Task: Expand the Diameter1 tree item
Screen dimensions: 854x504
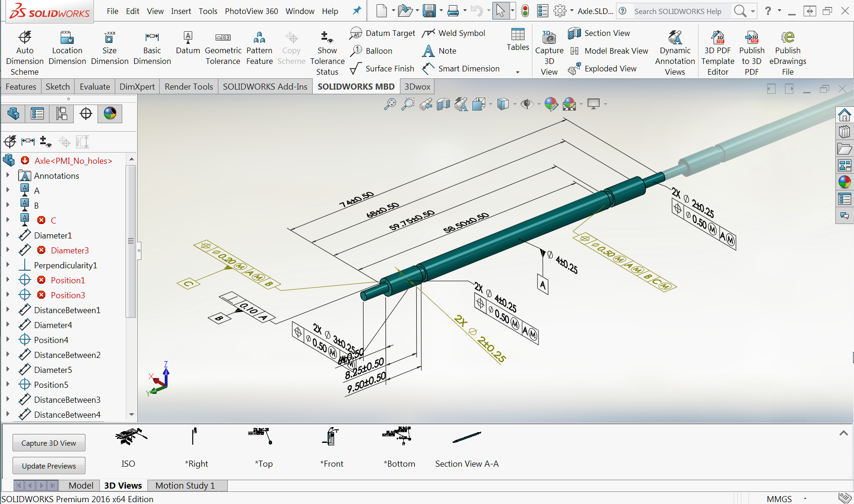Action: tap(8, 235)
